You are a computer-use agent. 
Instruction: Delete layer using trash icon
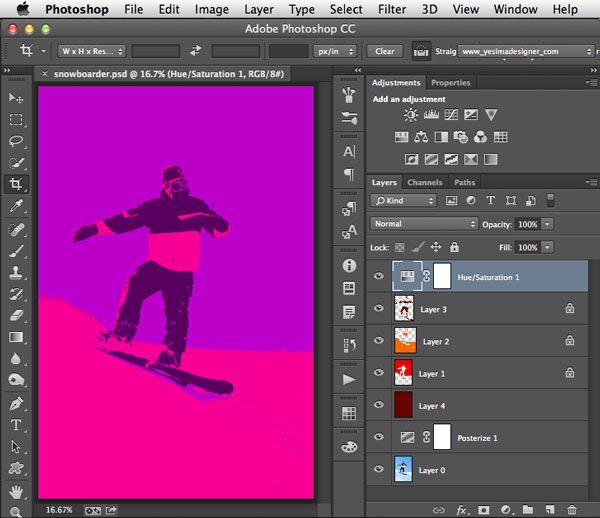[572, 510]
